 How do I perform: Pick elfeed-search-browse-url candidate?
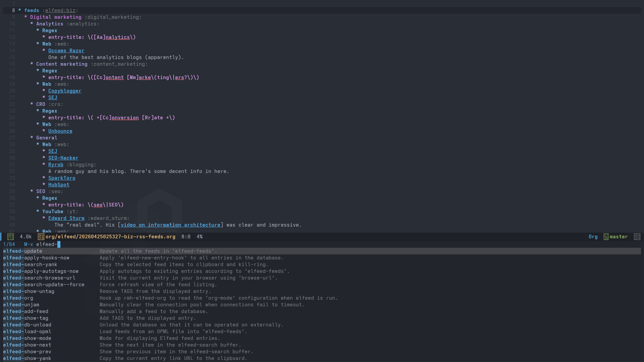39,278
